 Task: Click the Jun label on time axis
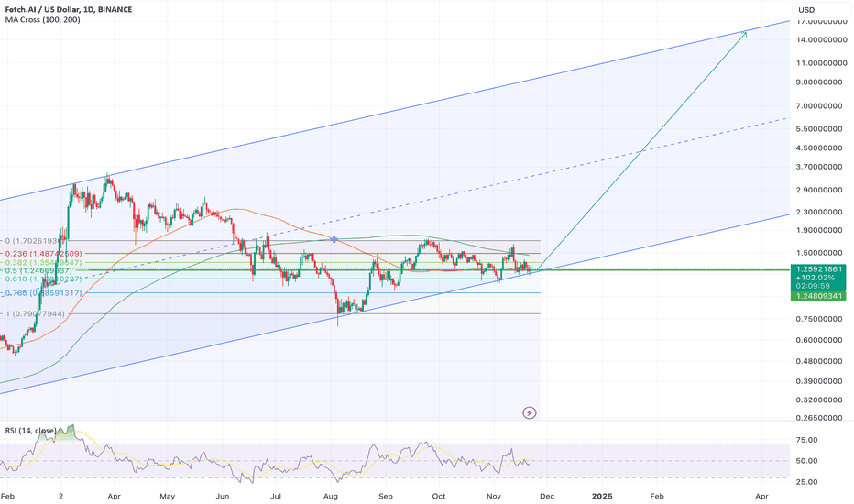[x=223, y=497]
